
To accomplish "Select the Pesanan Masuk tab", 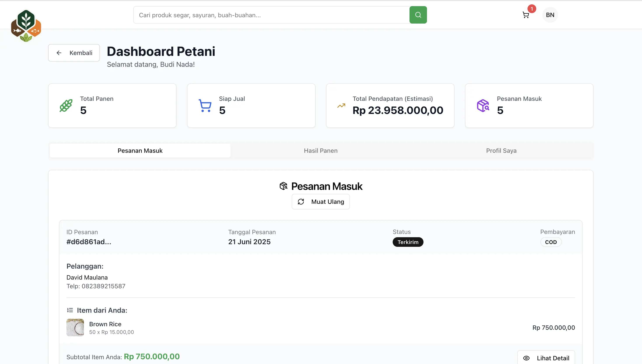I will click(x=140, y=151).
